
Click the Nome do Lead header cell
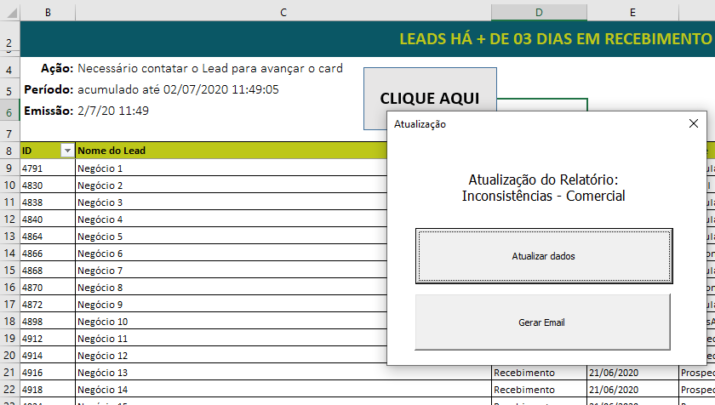coord(230,151)
